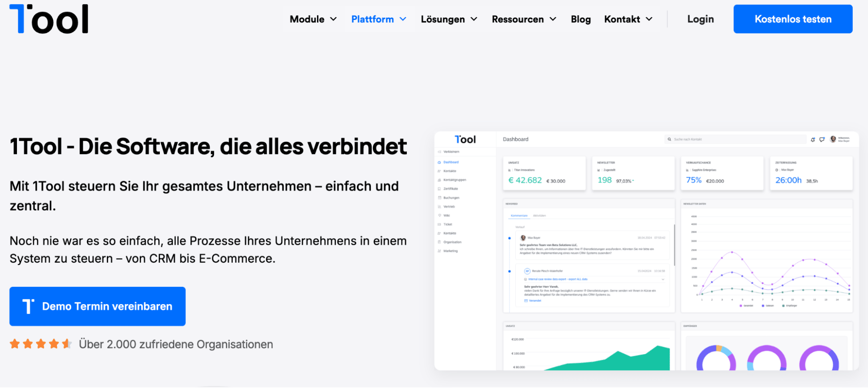Screen dimensions: 868x388
Task: Click the clock icon in Zeiterfassung card
Action: [777, 170]
